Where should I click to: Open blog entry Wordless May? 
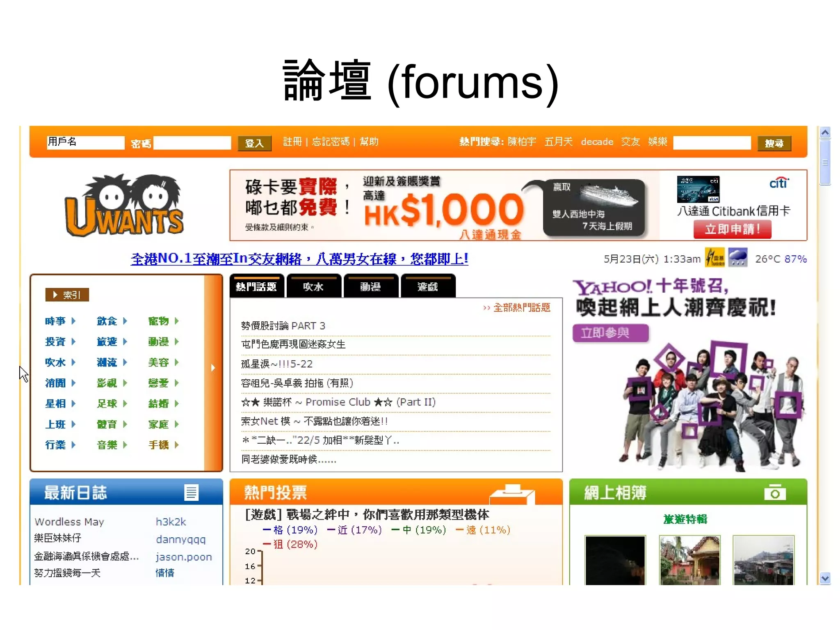tap(69, 522)
